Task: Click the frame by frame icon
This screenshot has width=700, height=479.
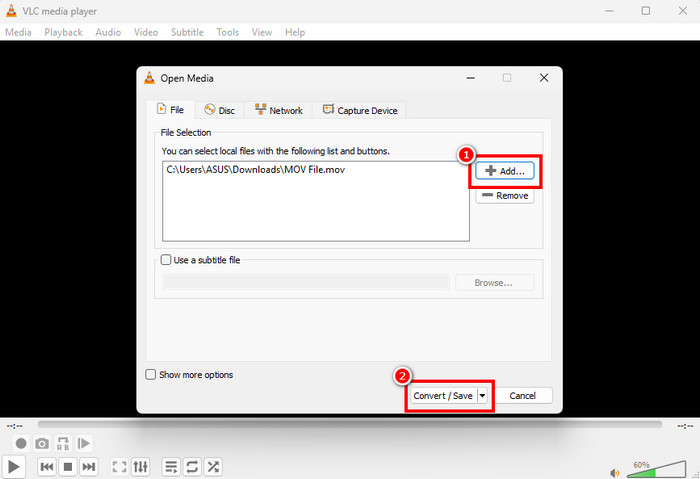Action: point(83,443)
